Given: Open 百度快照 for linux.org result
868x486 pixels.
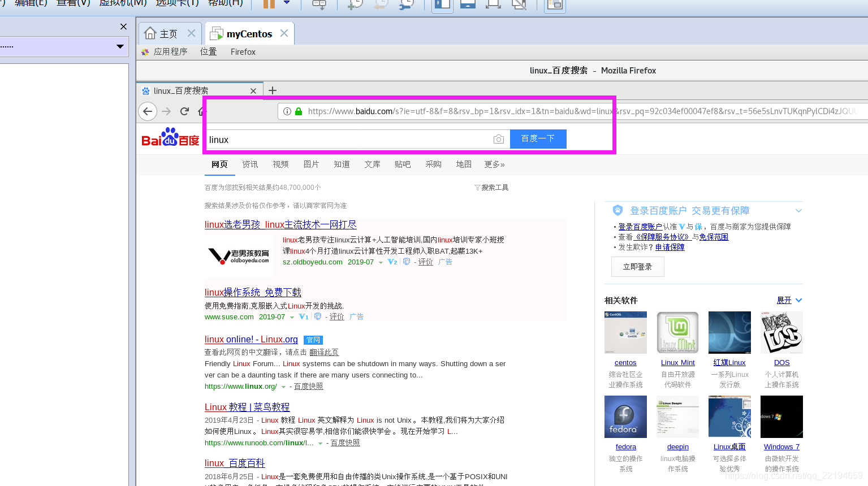Looking at the screenshot, I should (309, 387).
